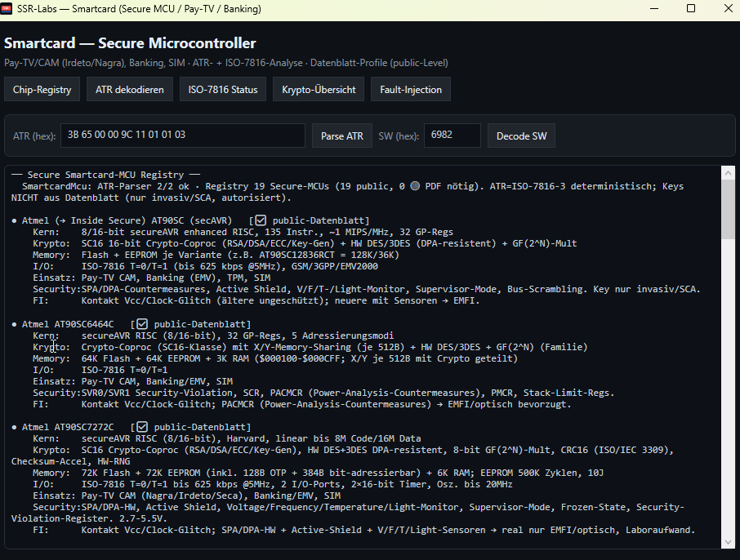This screenshot has width=740, height=560.
Task: Close the SSR-Labs window
Action: click(729, 8)
